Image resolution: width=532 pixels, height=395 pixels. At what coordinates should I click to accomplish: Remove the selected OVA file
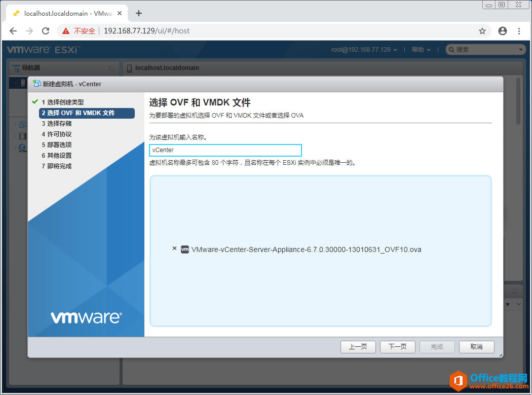click(174, 248)
